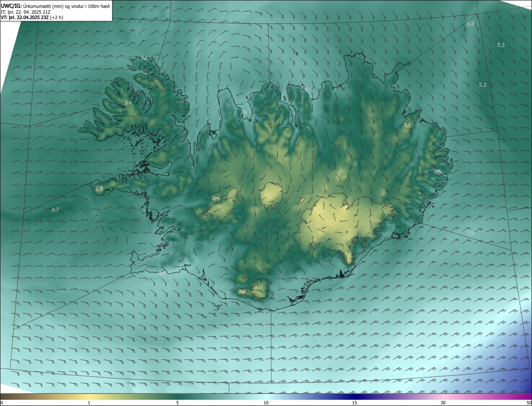
Task: Pick the dark navy color scale segment near 15
Action: (355, 396)
